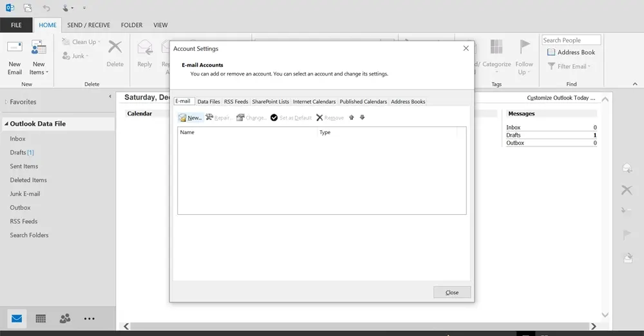The image size is (644, 336).
Task: Move account down with the down arrow
Action: (x=362, y=117)
